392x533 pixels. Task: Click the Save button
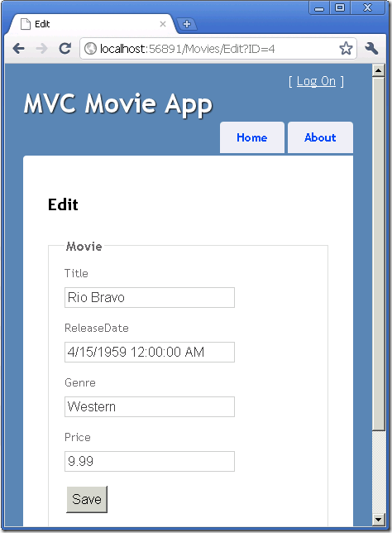pos(87,499)
